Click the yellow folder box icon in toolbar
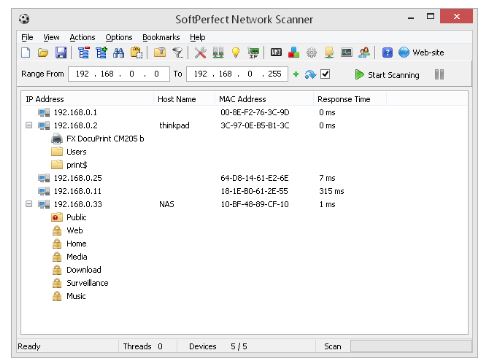The image size is (485, 363). click(x=160, y=53)
